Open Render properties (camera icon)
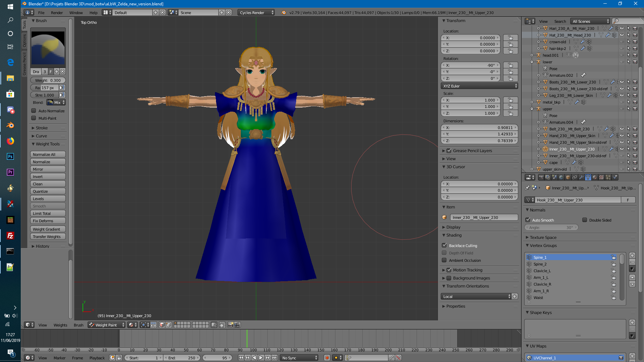The height and width of the screenshot is (362, 644). click(x=541, y=177)
